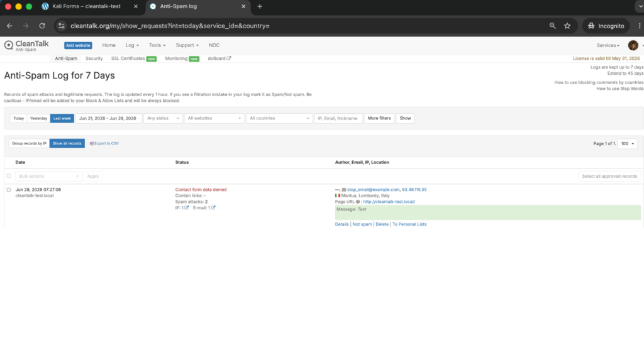Filter log to Yesterday

pos(38,118)
